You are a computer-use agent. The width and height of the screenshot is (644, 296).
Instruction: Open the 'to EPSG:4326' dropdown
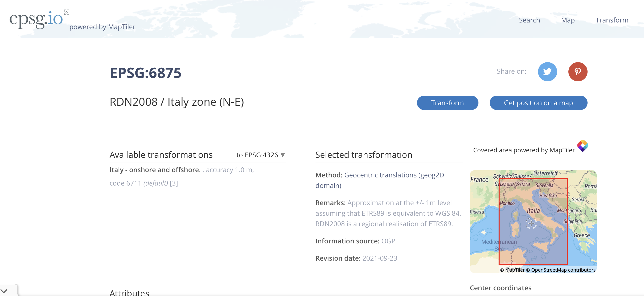[x=257, y=155]
